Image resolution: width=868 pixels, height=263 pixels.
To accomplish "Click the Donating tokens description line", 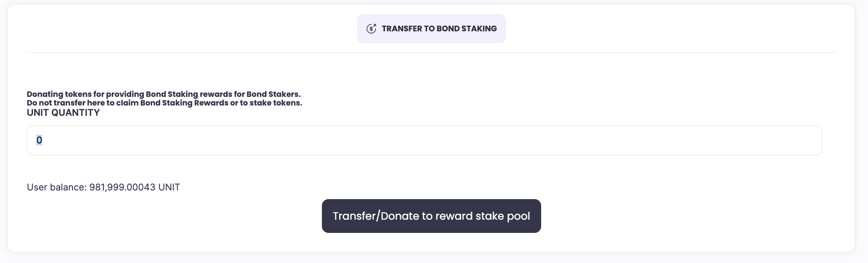I will click(164, 94).
